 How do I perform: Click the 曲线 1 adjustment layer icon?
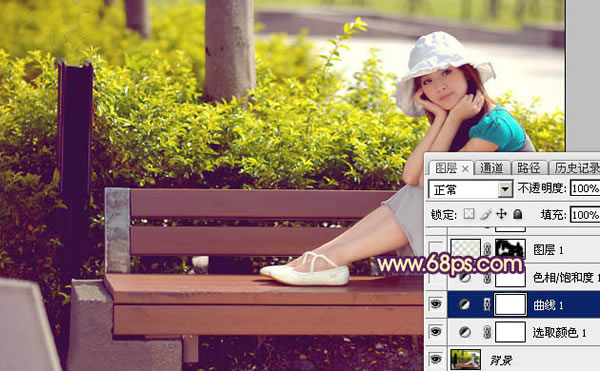(x=465, y=304)
